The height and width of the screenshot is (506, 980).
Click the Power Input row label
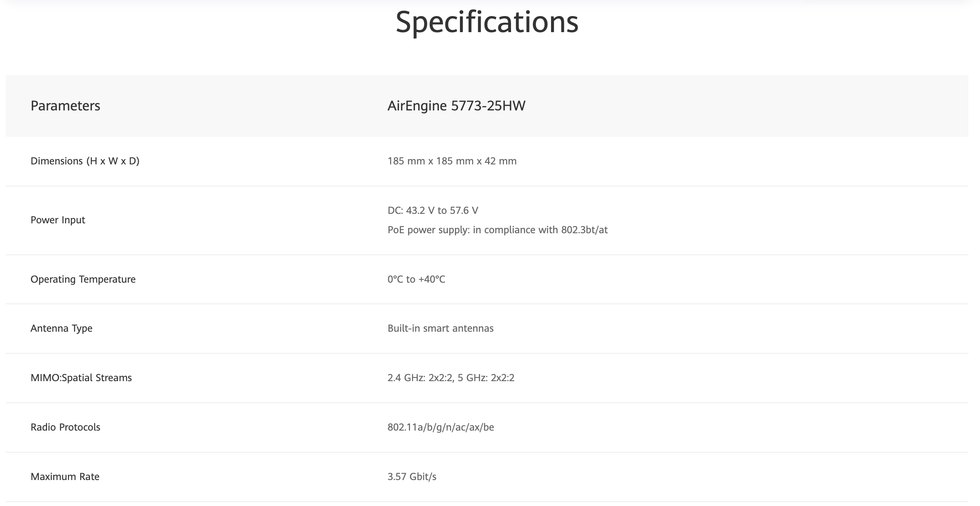pyautogui.click(x=58, y=220)
